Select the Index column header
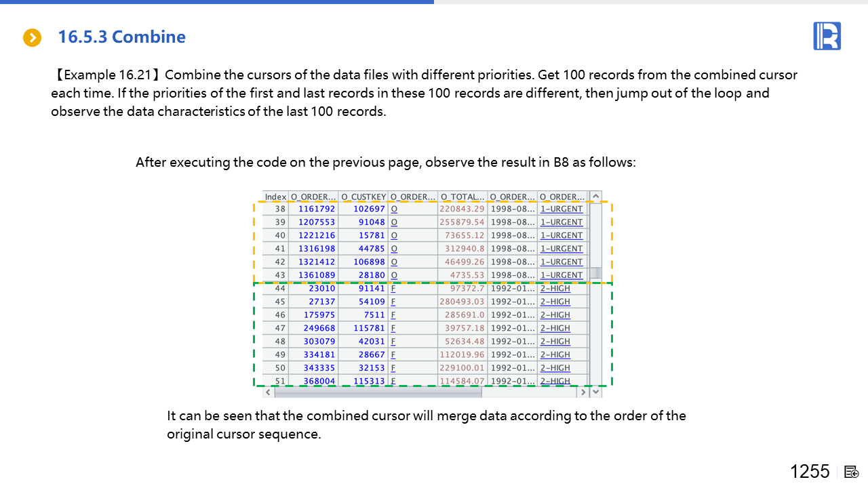The width and height of the screenshot is (868, 488). 275,197
